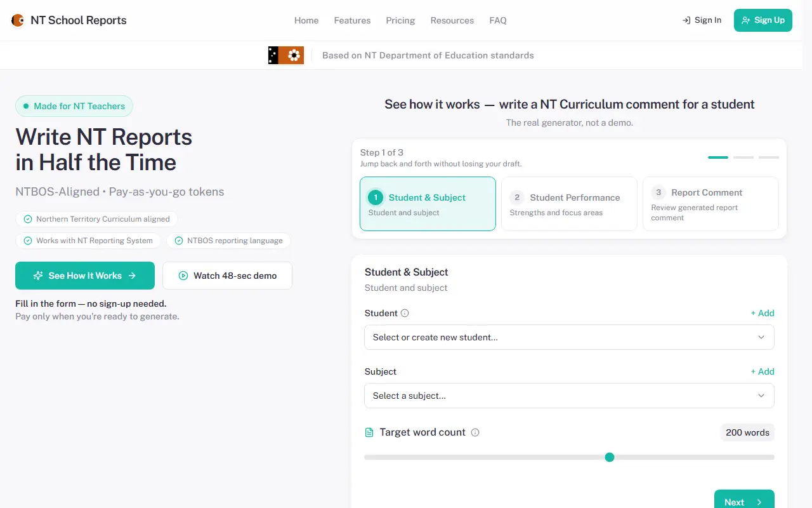The image size is (812, 508).
Task: Click Watch 48-sec demo button
Action: point(227,276)
